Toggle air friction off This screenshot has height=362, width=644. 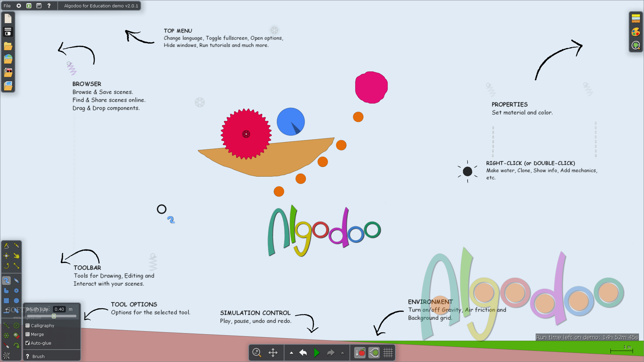click(x=374, y=353)
